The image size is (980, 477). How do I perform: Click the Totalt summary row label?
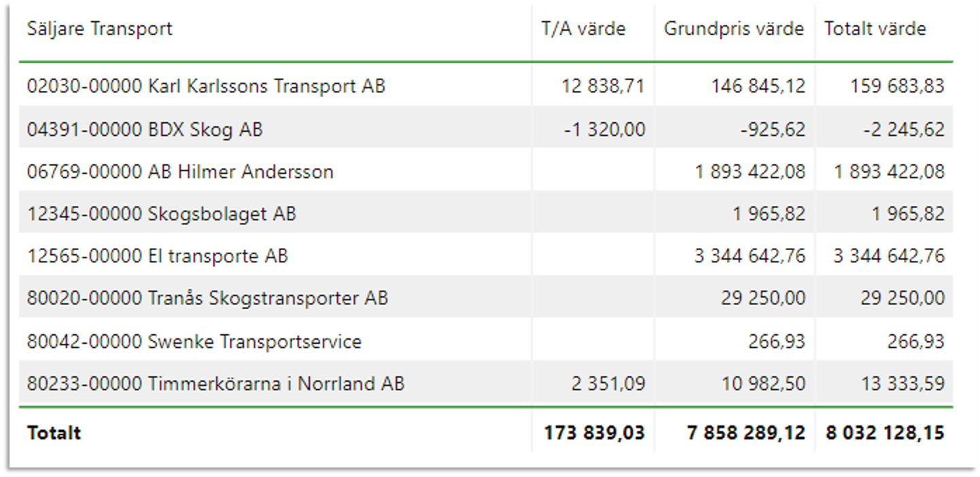pyautogui.click(x=54, y=433)
